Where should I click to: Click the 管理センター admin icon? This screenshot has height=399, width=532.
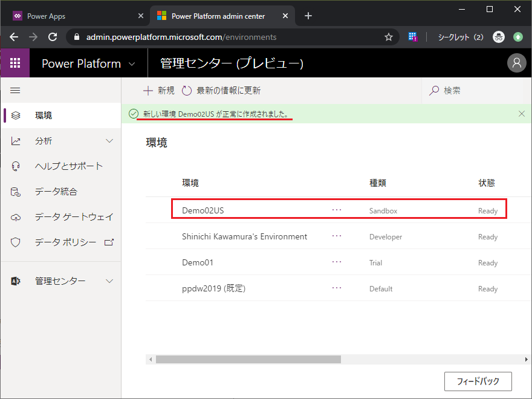tap(16, 281)
